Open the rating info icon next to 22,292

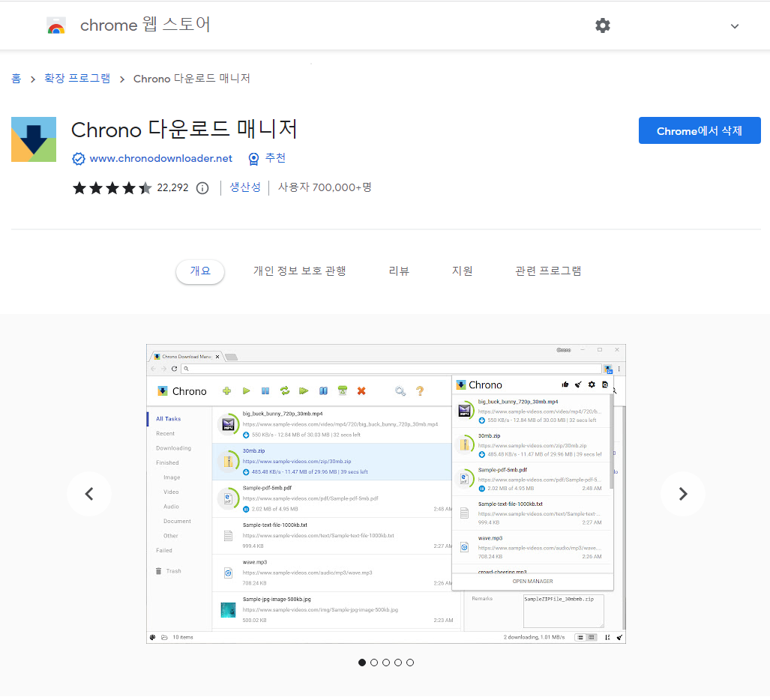[x=202, y=188]
